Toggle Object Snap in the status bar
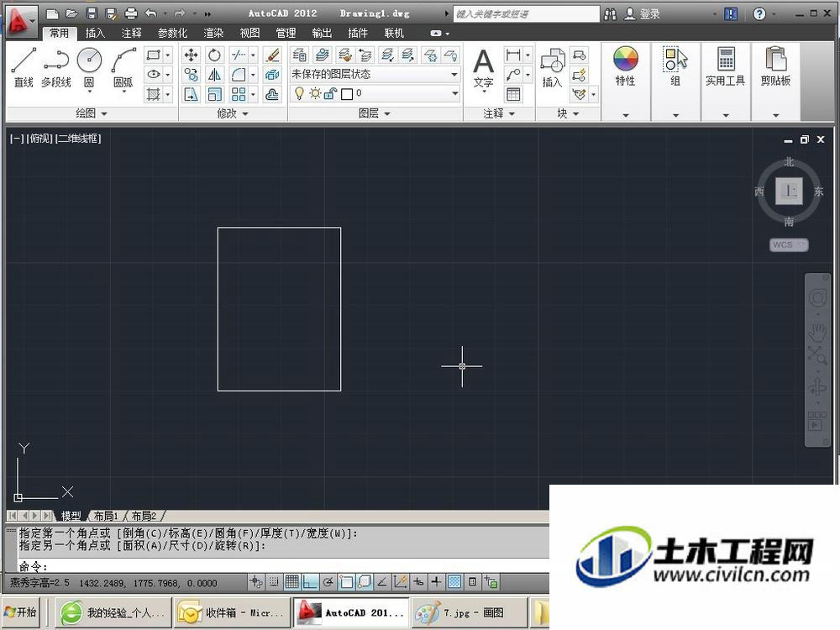840x630 pixels. click(x=347, y=582)
